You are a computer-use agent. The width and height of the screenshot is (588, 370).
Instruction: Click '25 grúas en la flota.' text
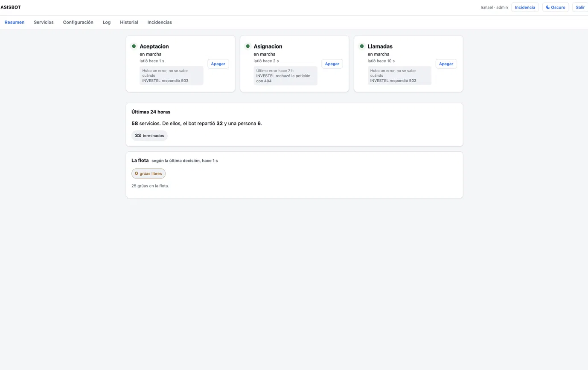[x=150, y=185]
